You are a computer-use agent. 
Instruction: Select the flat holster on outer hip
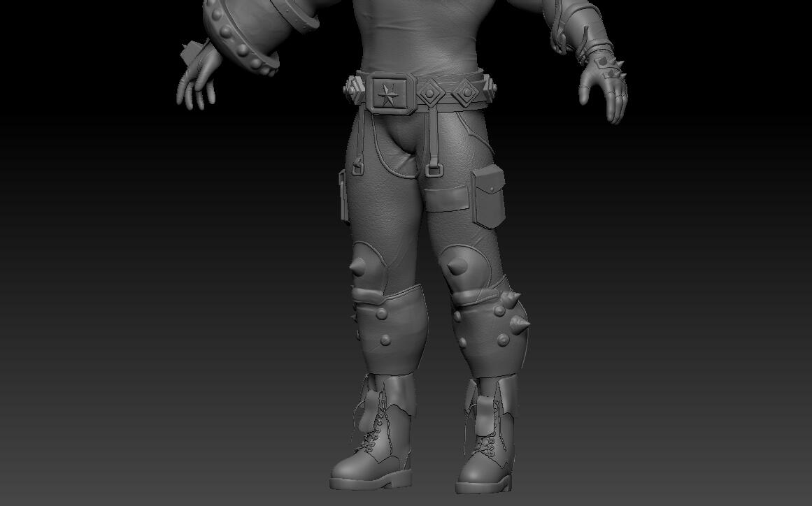click(343, 197)
